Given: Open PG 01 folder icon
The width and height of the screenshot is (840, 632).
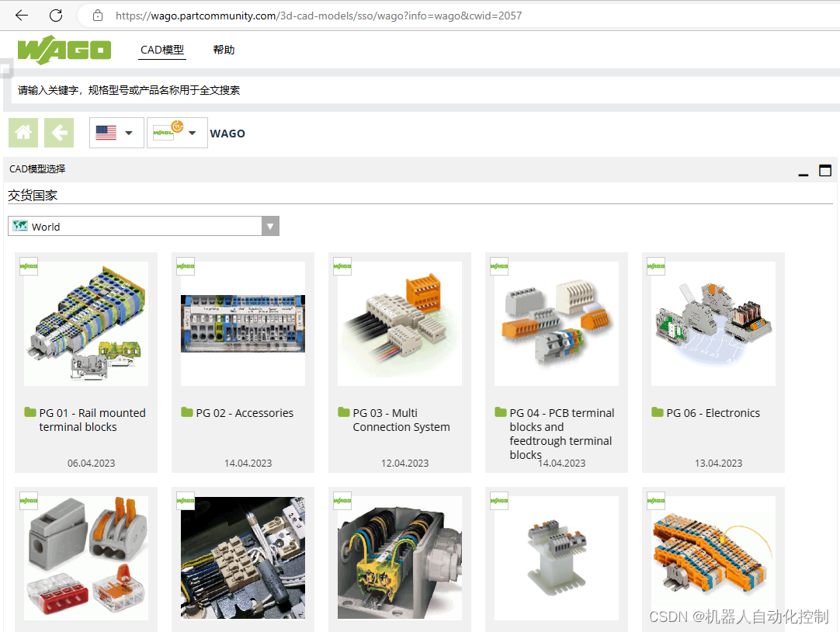Looking at the screenshot, I should pyautogui.click(x=30, y=412).
